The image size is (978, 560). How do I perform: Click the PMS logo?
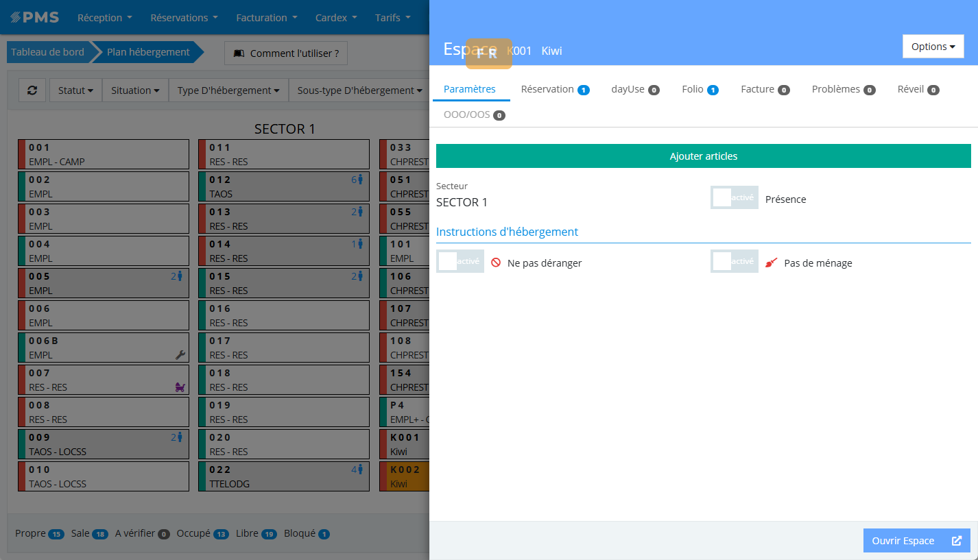[x=34, y=17]
